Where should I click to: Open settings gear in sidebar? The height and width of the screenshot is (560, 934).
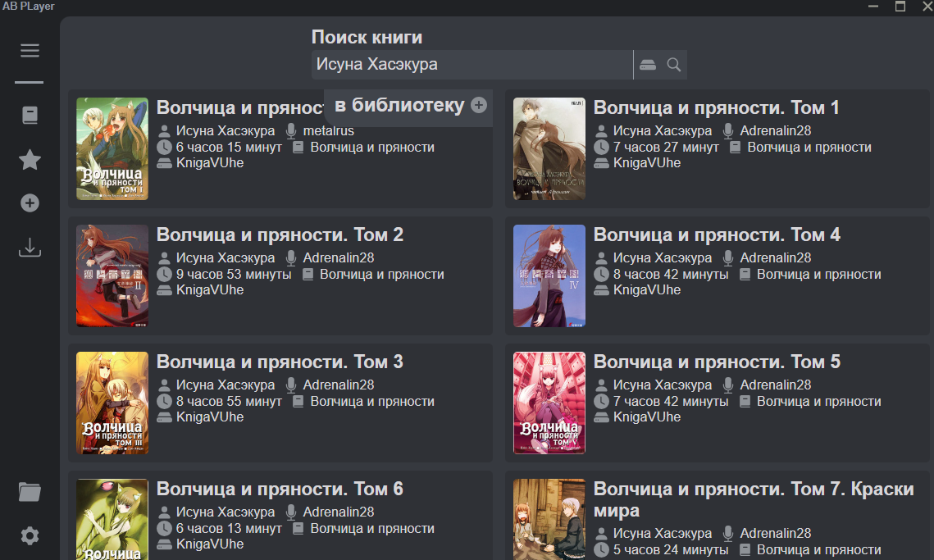(x=30, y=535)
